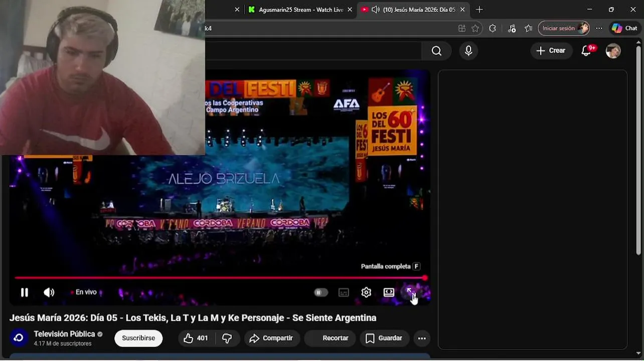Open the Televisión Pública channel name link

click(x=64, y=334)
